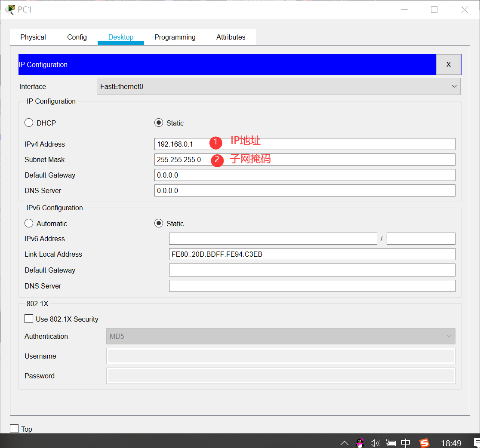This screenshot has height=448, width=480.
Task: Check the Top checkbox at bottom left
Action: pos(15,429)
